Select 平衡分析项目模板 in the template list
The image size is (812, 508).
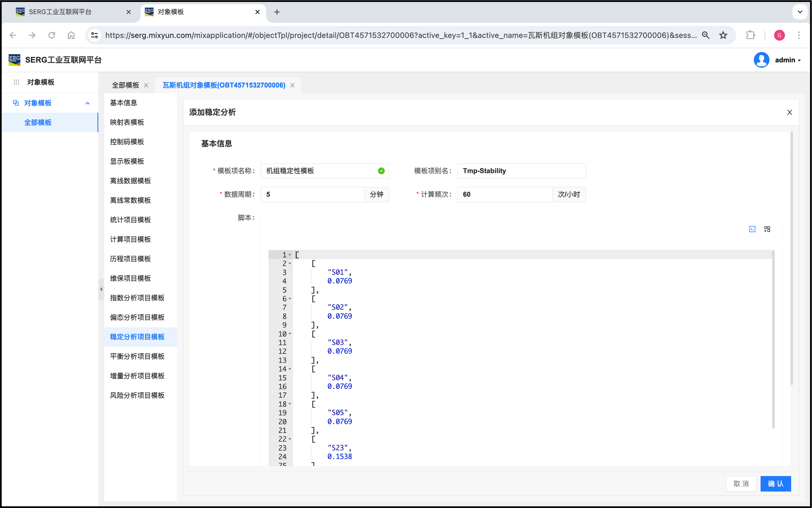point(137,356)
